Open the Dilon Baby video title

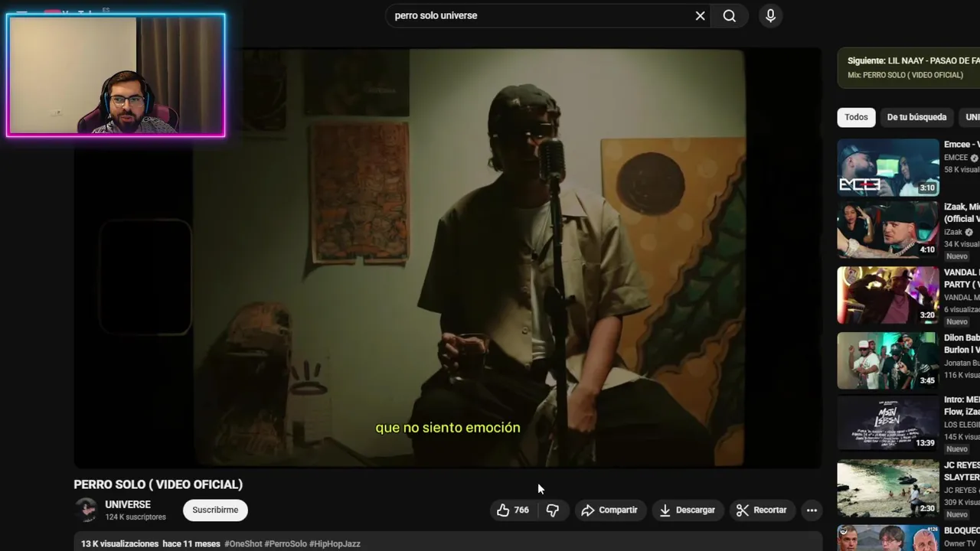tap(962, 343)
